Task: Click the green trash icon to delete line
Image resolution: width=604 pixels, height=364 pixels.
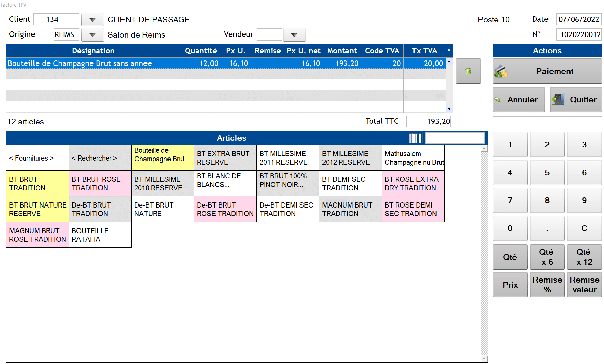Action: [468, 71]
